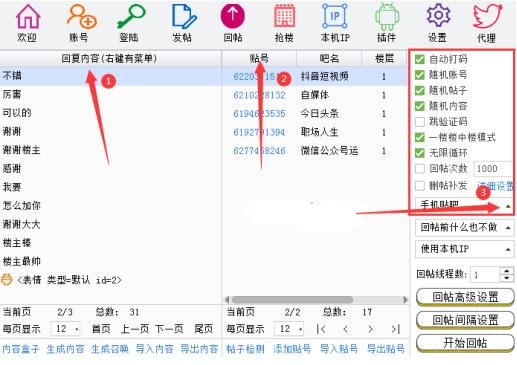This screenshot has width=517, height=365.
Task: Go to next page of thread list
Action: pyautogui.click(x=370, y=329)
